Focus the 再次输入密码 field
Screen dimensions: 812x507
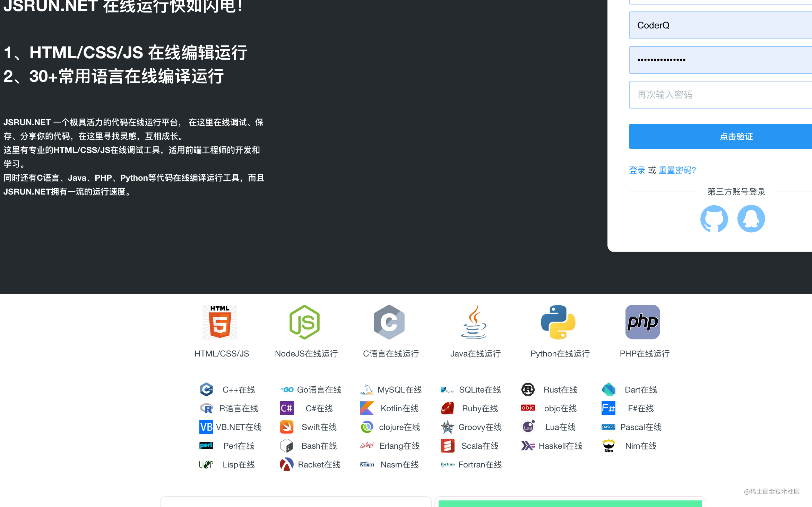point(720,95)
